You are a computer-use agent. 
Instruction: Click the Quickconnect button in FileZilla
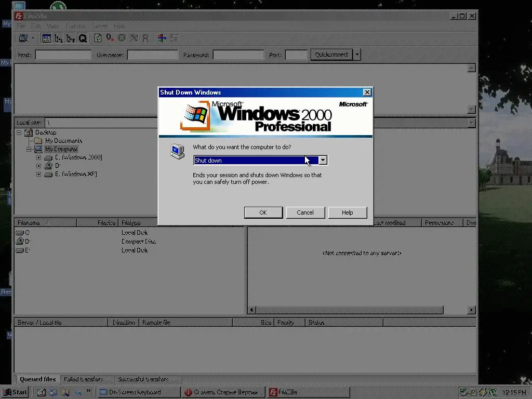coord(331,55)
